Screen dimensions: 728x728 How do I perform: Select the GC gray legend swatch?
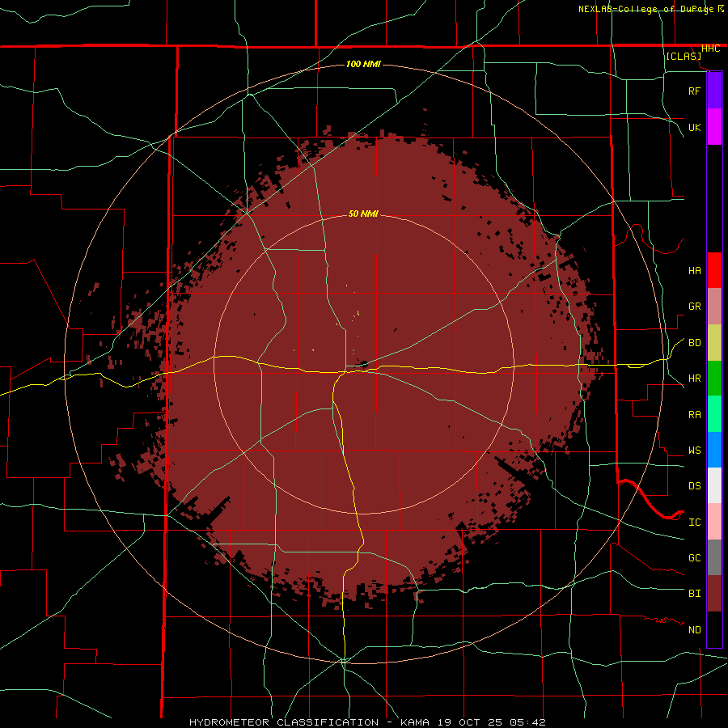click(714, 557)
